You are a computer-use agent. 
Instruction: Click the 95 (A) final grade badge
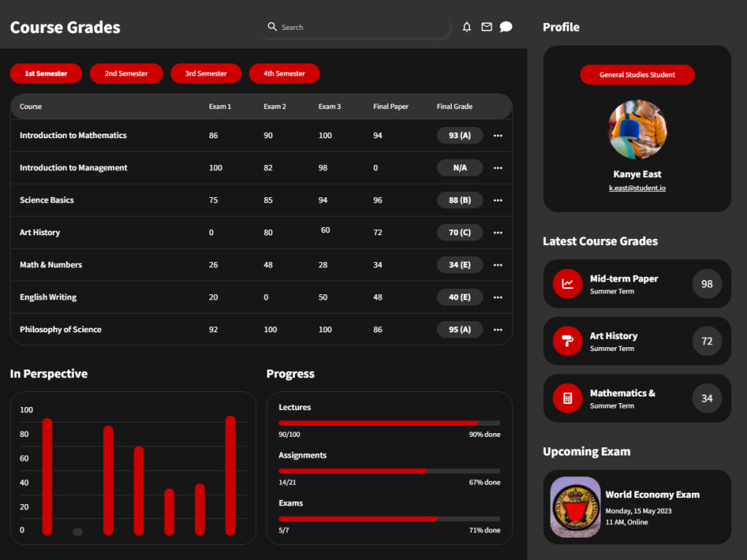point(459,330)
